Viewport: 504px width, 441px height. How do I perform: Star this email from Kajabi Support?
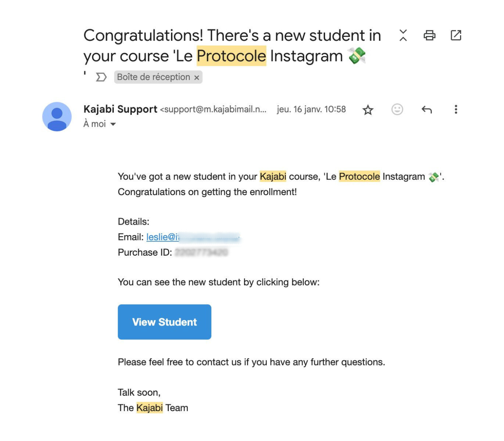pyautogui.click(x=368, y=110)
